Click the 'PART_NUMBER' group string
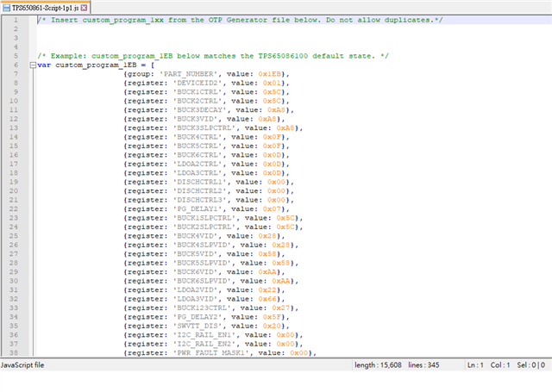This screenshot has height=392, width=552. tap(188, 74)
